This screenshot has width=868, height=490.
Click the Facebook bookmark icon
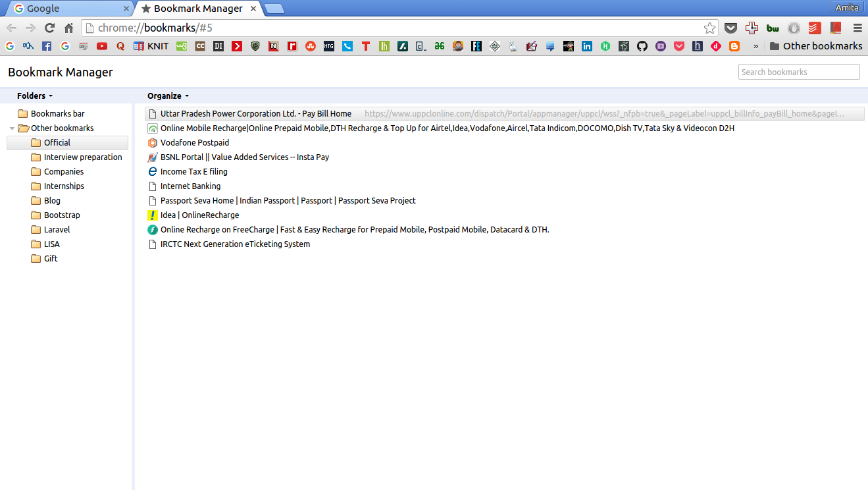(x=47, y=46)
